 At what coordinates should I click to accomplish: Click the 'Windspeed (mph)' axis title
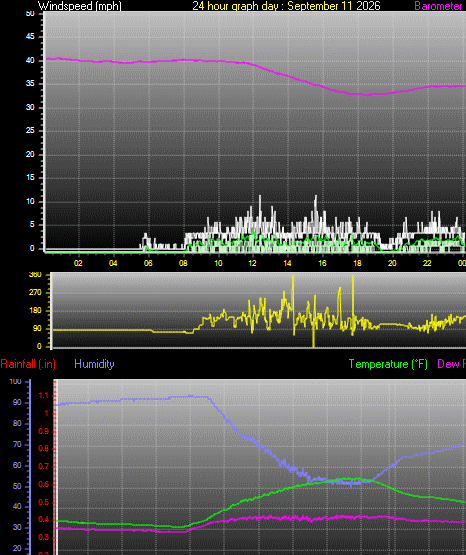coord(80,6)
